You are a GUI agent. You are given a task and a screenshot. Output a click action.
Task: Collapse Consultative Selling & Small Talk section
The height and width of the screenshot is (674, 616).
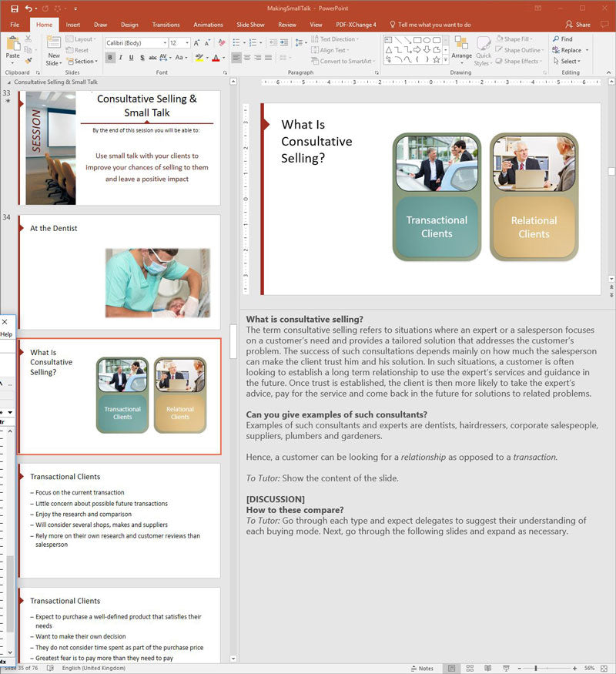pos(9,82)
